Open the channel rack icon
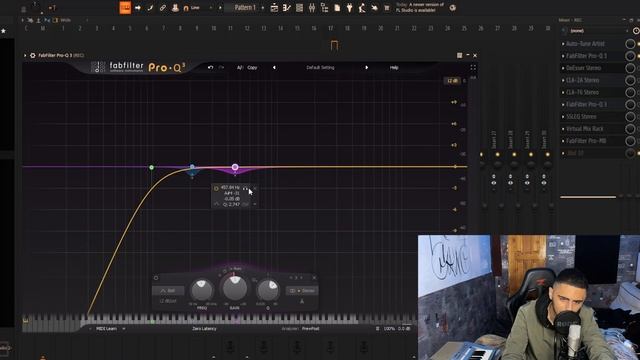This screenshot has height=360, width=640. (x=300, y=8)
